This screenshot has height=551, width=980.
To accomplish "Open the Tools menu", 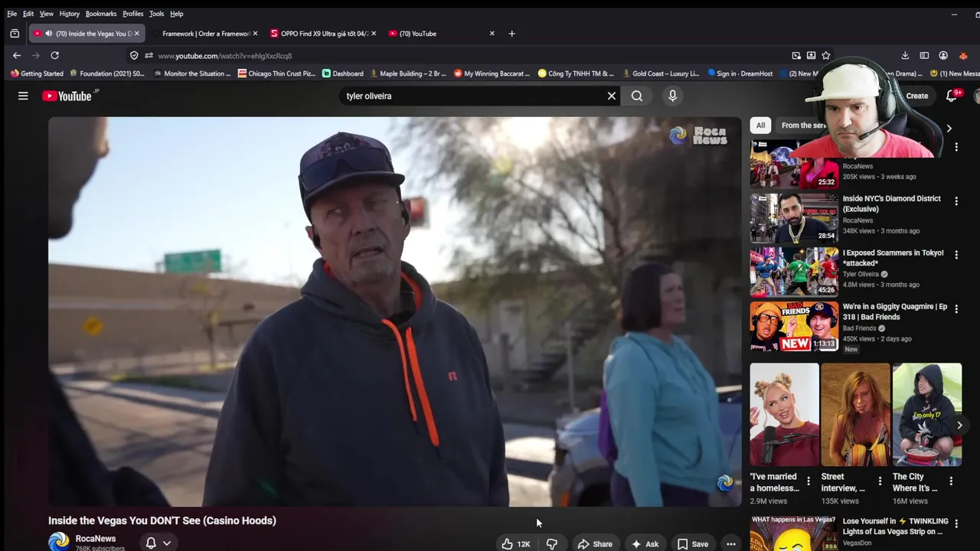I will click(156, 14).
